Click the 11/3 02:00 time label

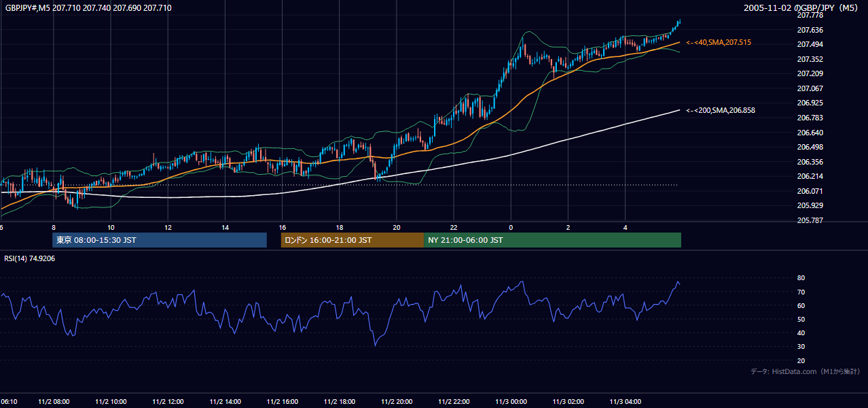(568, 402)
